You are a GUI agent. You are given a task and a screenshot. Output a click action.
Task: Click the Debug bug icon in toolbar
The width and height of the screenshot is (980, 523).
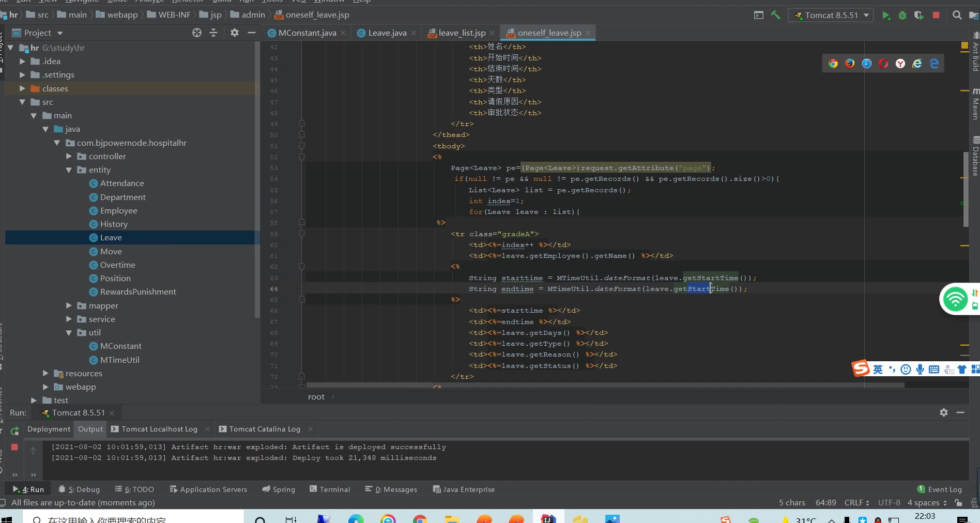(902, 16)
